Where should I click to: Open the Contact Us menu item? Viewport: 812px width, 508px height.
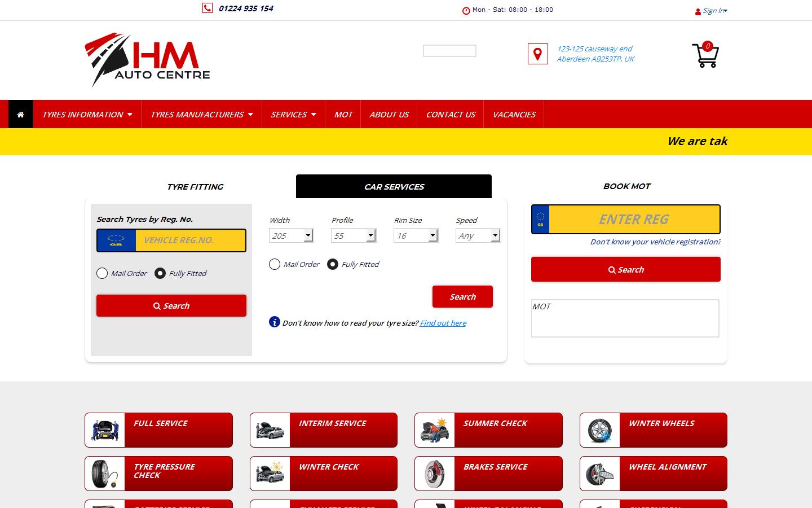point(450,114)
